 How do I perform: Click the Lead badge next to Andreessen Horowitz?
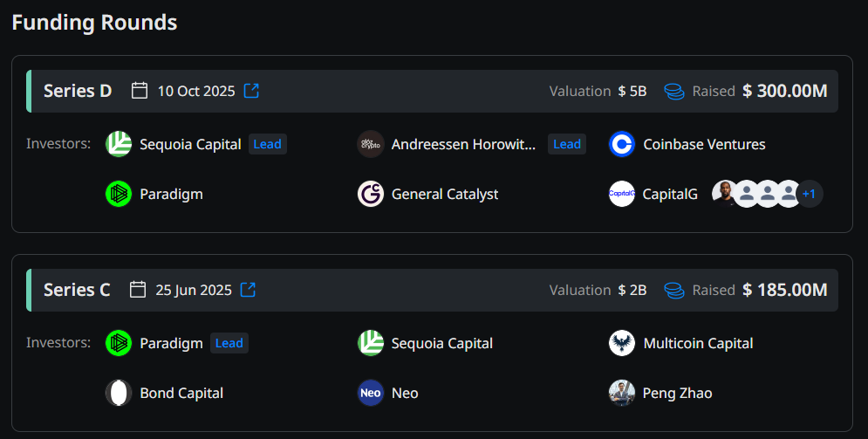[567, 144]
